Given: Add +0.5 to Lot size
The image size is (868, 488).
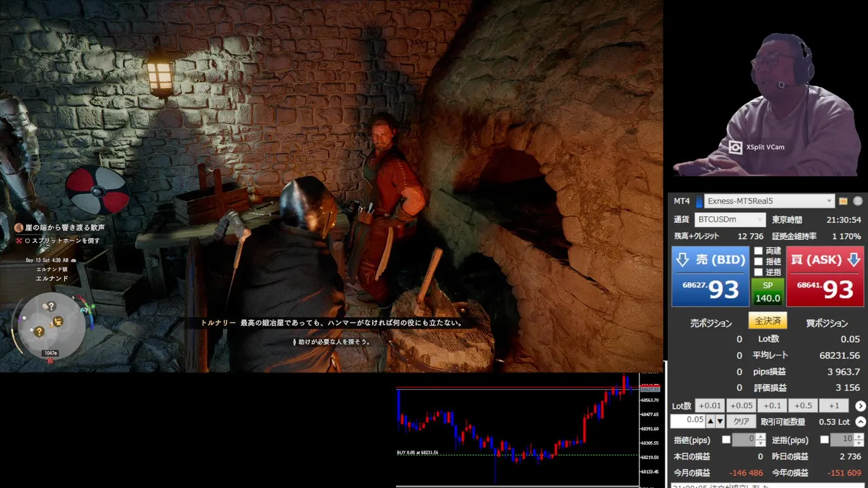Looking at the screenshot, I should coord(803,406).
